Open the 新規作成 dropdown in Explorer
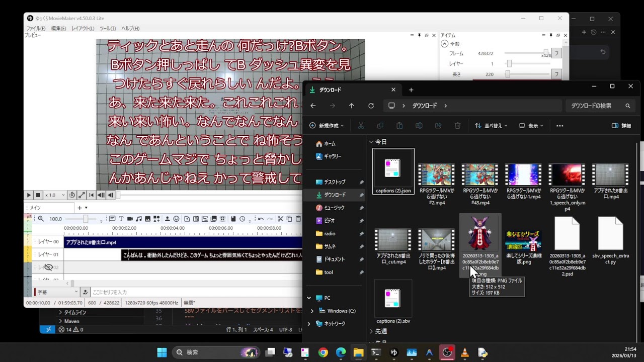The width and height of the screenshot is (644, 362). click(327, 126)
